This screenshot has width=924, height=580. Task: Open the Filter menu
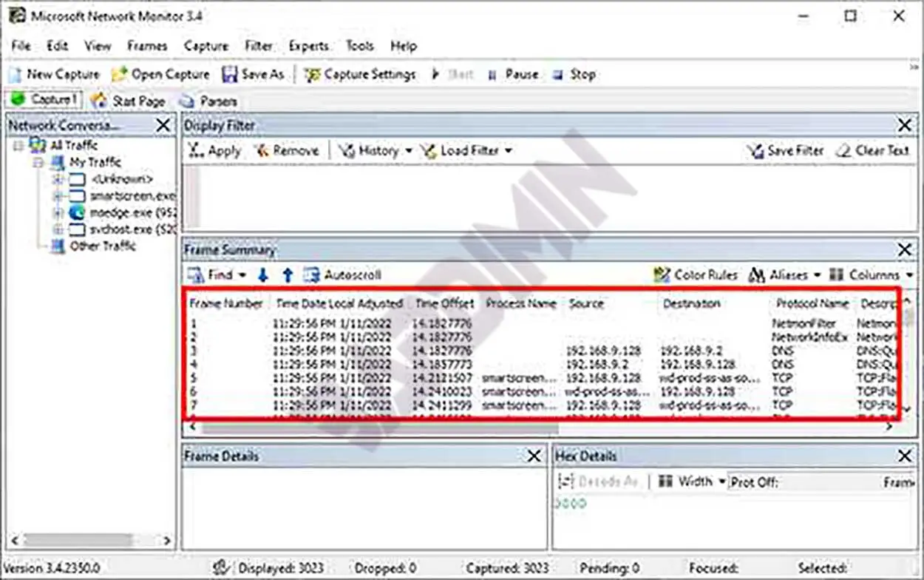258,46
